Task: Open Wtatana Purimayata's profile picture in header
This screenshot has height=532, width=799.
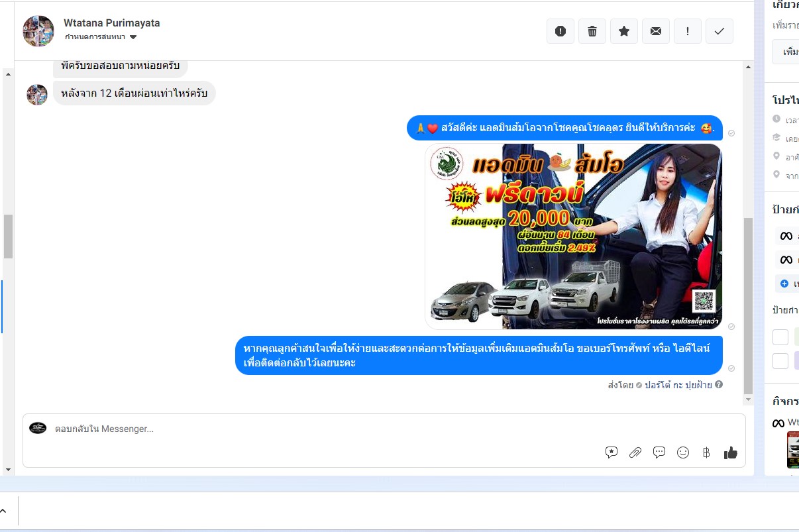Action: tap(38, 31)
